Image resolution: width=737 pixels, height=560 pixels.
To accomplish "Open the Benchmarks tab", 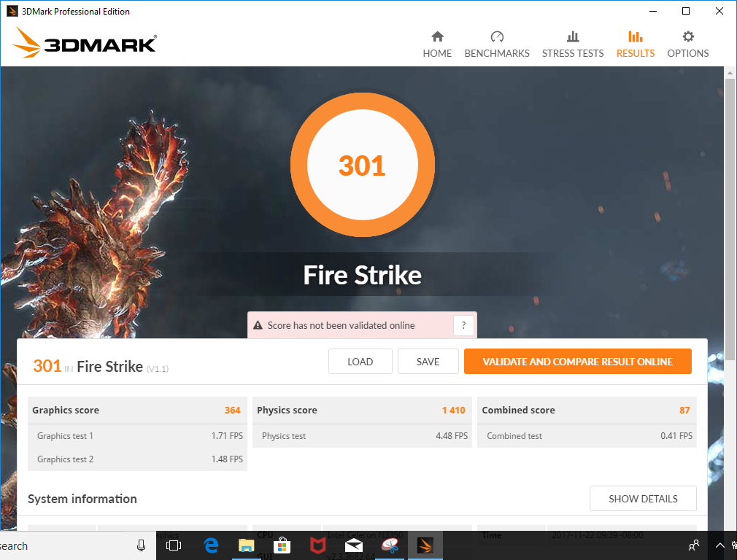I will [x=497, y=44].
